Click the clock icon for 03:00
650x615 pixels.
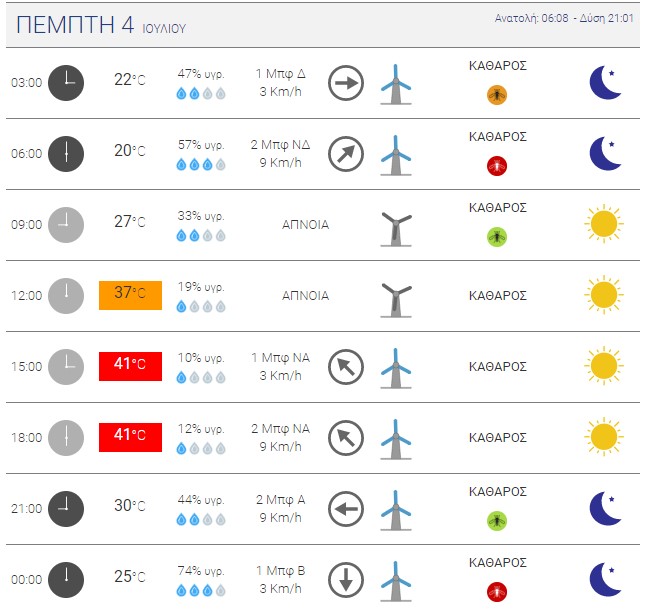tap(66, 82)
